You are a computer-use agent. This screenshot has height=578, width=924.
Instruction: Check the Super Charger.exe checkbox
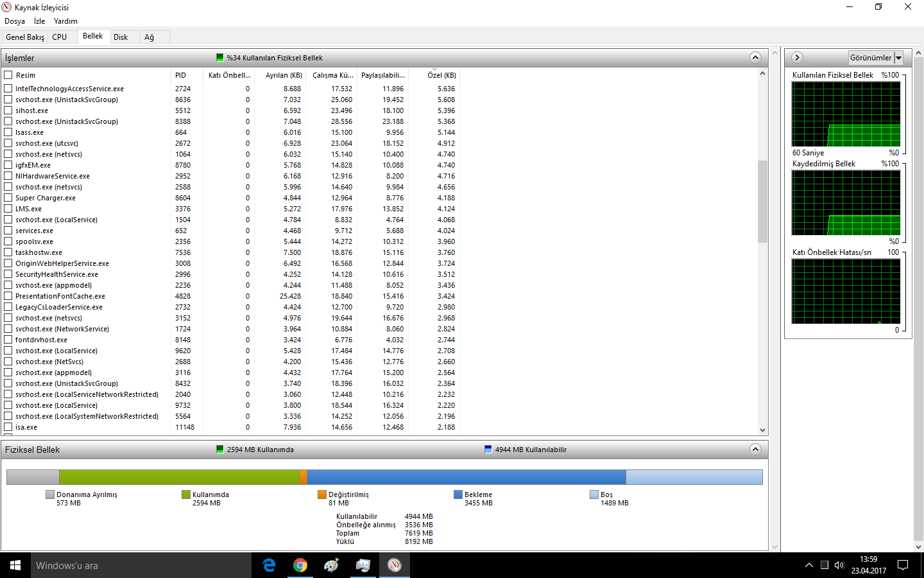[x=8, y=198]
